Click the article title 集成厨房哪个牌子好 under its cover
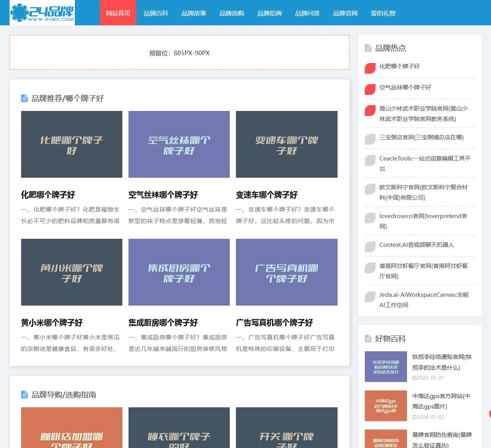 point(163,322)
